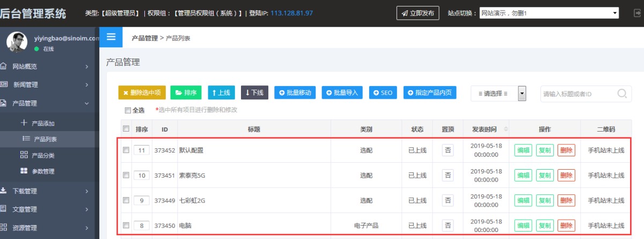
Task: Expand the 文章管理 menu chevron
Action: coord(86,209)
